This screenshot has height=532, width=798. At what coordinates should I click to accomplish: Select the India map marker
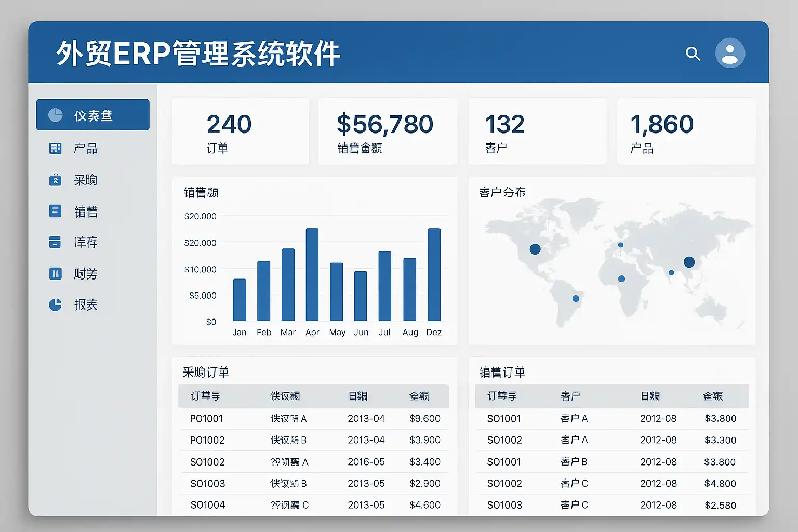point(671,272)
